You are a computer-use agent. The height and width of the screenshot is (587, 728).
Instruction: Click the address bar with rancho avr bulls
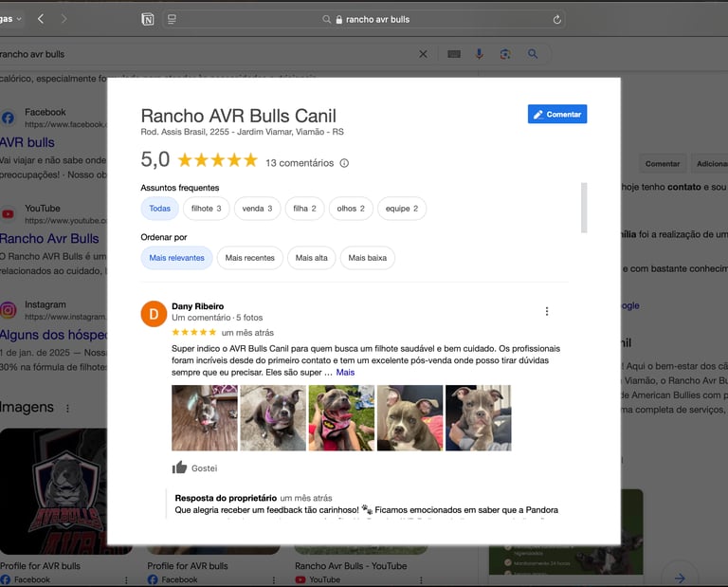tap(364, 20)
